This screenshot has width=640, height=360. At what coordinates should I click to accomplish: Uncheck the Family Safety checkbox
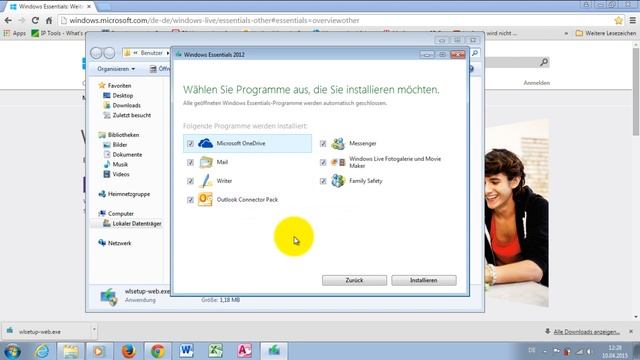(x=323, y=181)
